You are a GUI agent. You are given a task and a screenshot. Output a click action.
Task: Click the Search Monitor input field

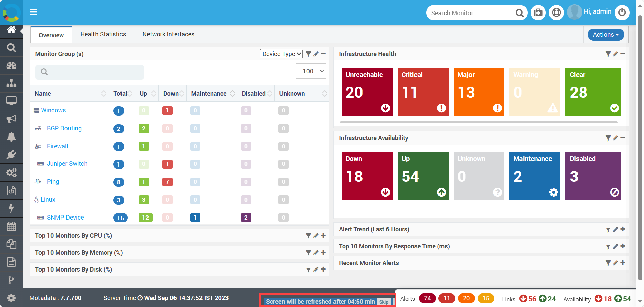pyautogui.click(x=471, y=13)
